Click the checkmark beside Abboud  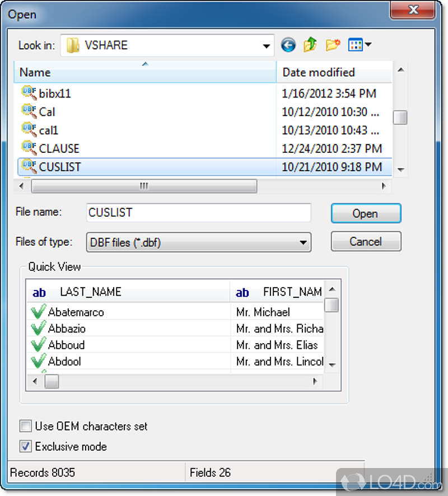38,344
